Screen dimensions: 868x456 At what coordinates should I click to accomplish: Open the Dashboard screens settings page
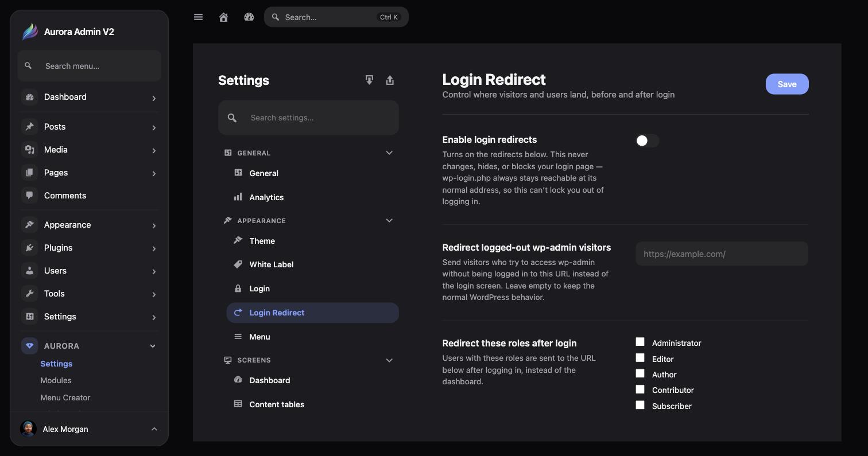point(312,380)
